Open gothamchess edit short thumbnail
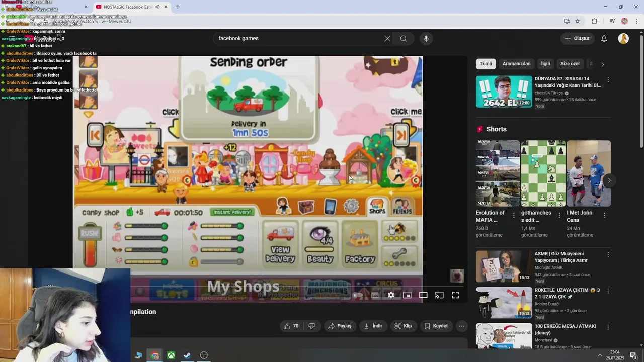The width and height of the screenshot is (644, 362). [543, 173]
